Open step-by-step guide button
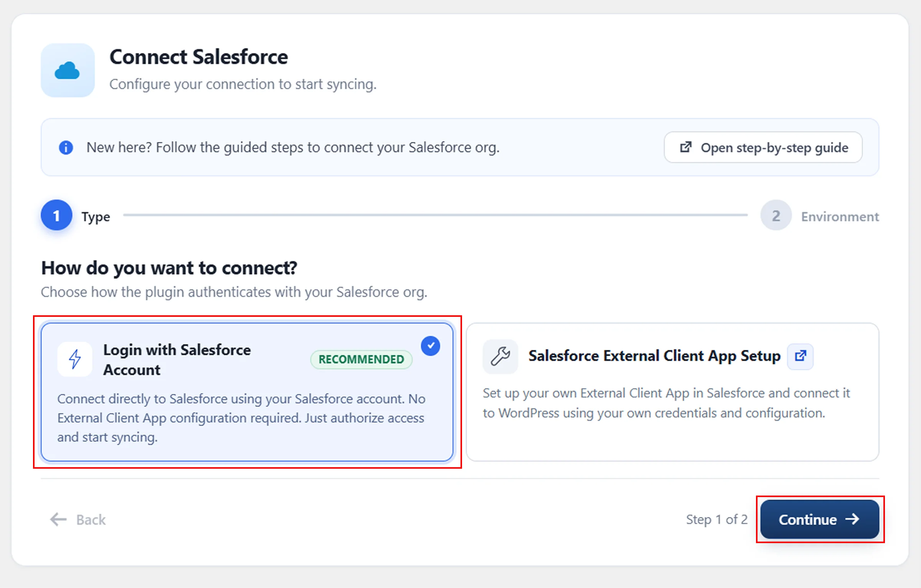This screenshot has height=588, width=921. [x=763, y=147]
